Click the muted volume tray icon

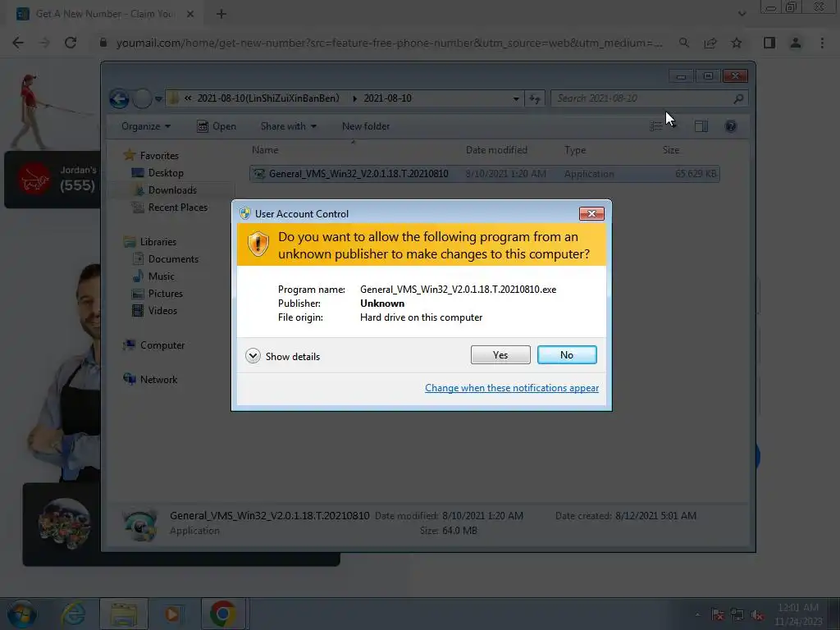tap(757, 614)
